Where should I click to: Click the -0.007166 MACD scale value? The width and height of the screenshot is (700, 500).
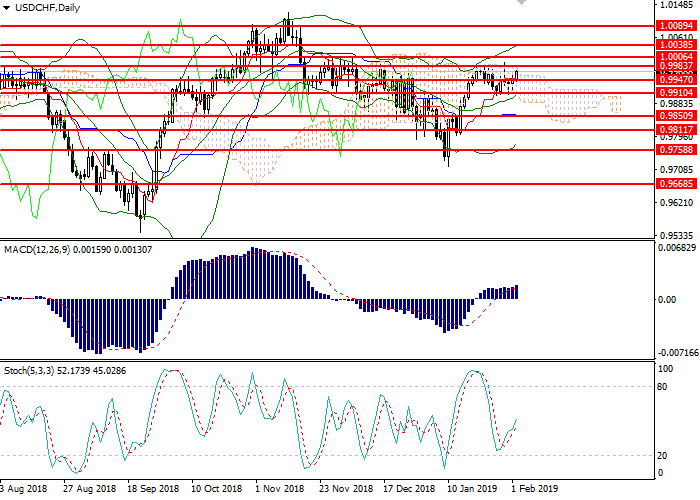coord(677,353)
